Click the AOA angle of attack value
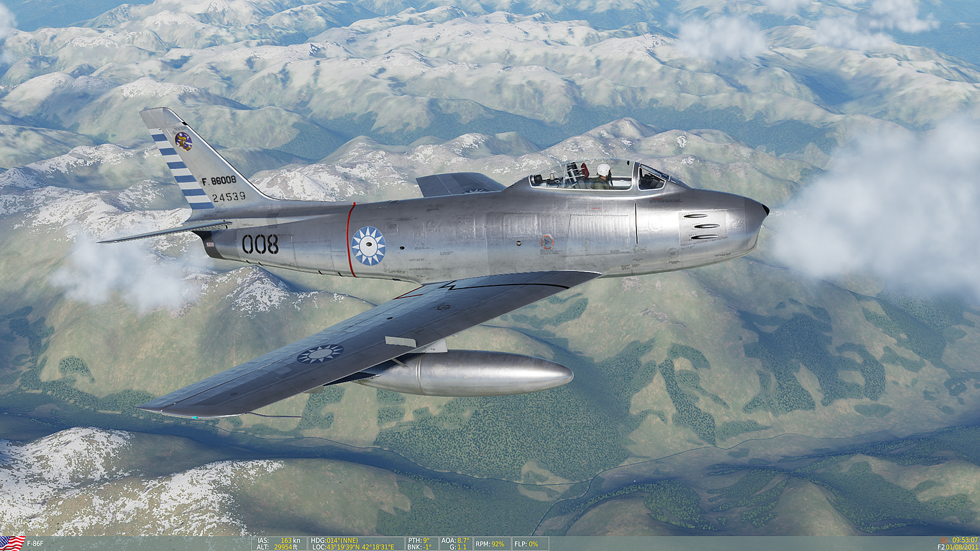The width and height of the screenshot is (980, 551). pyautogui.click(x=455, y=541)
